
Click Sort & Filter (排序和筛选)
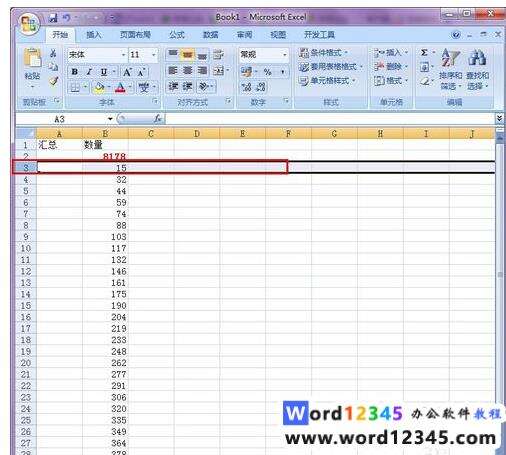[450, 69]
